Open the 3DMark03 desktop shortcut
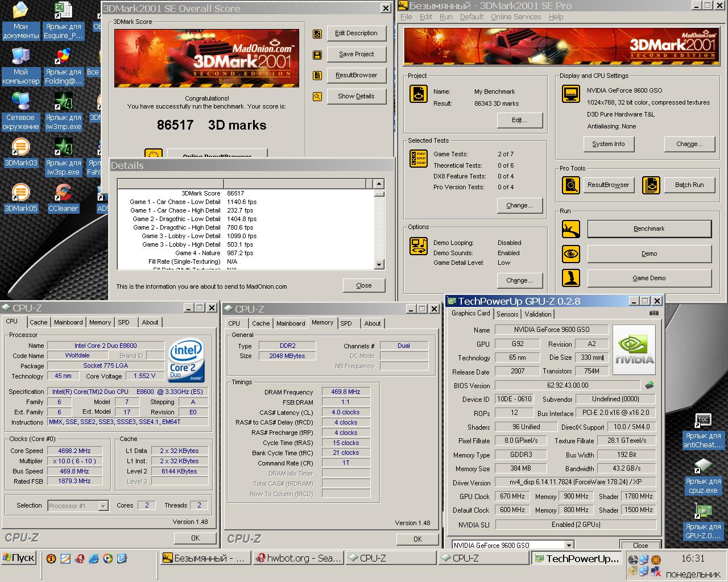Image resolution: width=728 pixels, height=582 pixels. point(21,152)
